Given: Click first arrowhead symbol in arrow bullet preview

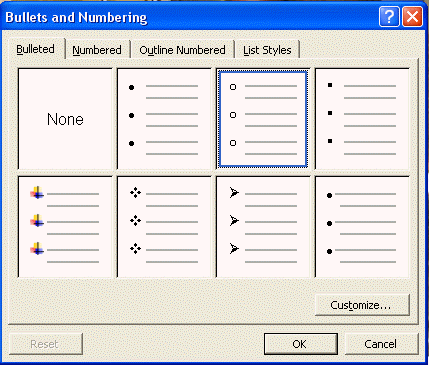Looking at the screenshot, I should tap(234, 192).
